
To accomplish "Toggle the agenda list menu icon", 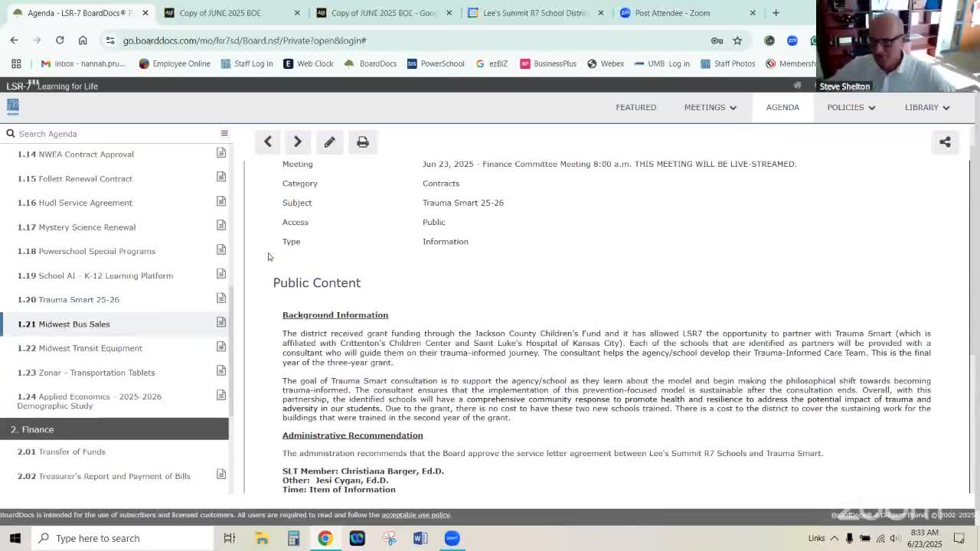I will pyautogui.click(x=224, y=133).
